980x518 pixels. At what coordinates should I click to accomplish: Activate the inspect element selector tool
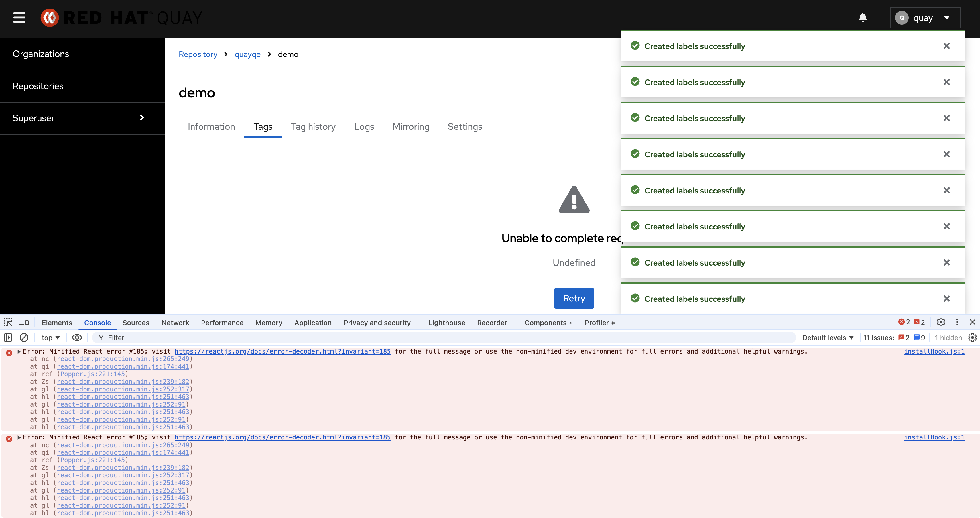coord(8,322)
